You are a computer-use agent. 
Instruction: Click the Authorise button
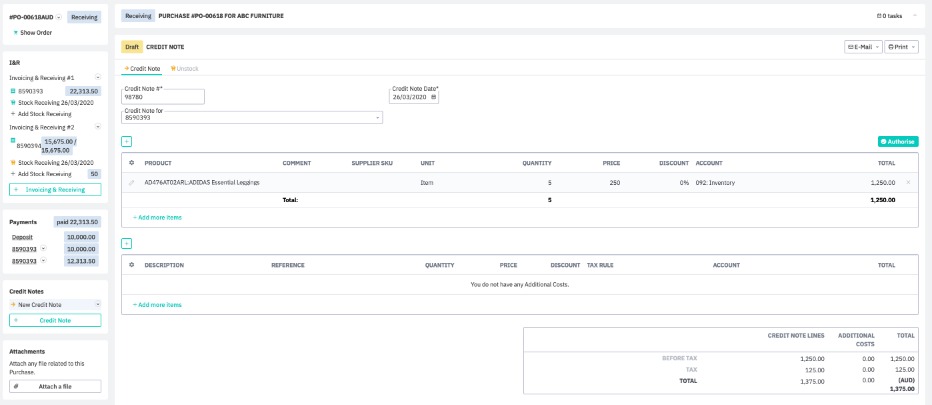coord(898,142)
